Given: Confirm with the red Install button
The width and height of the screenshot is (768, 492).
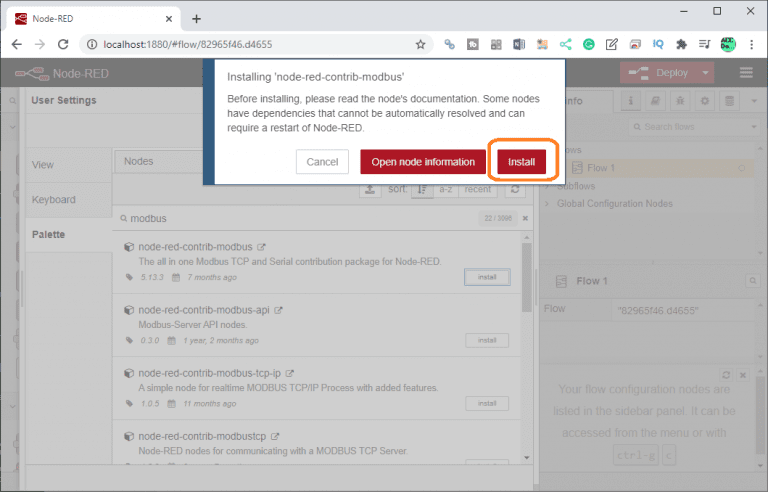Looking at the screenshot, I should 521,162.
